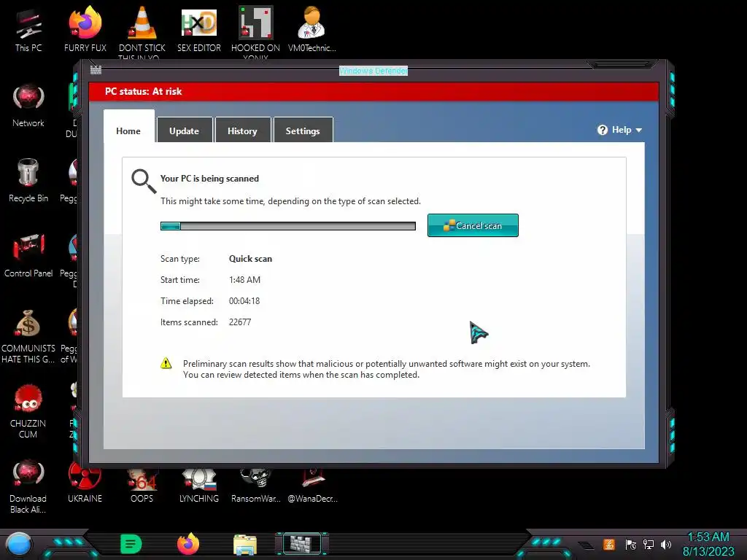Click the 'Your PC is being scanned' heading
Screen dimensions: 747x560
click(209, 179)
